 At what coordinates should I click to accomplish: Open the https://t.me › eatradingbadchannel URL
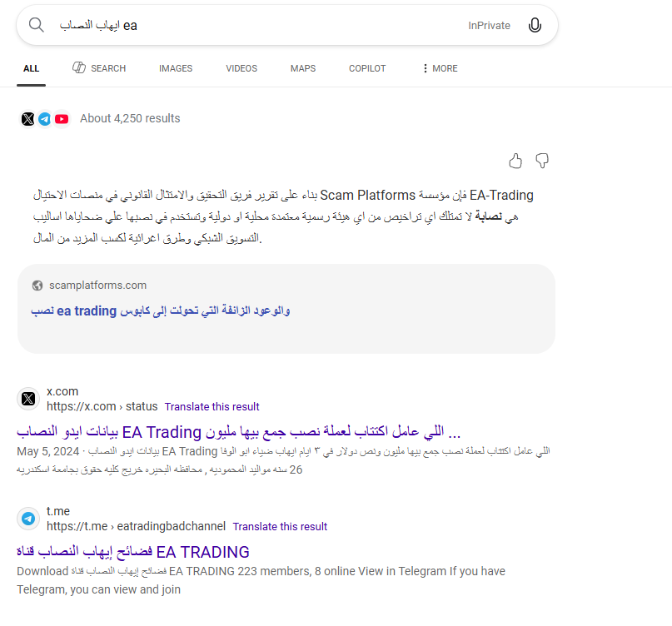tap(136, 526)
